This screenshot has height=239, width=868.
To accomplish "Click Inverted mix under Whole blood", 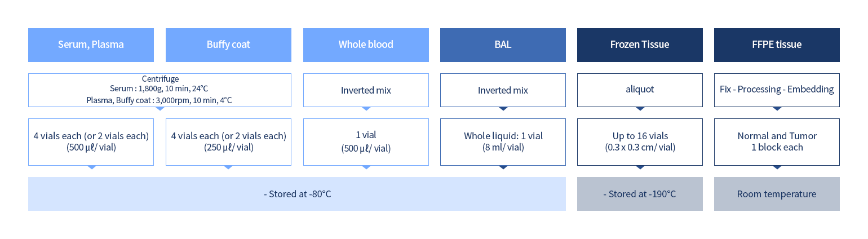I will 366,90.
